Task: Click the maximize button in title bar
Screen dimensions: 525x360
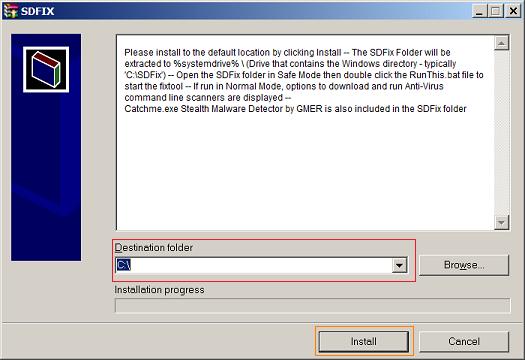Action: [x=496, y=11]
